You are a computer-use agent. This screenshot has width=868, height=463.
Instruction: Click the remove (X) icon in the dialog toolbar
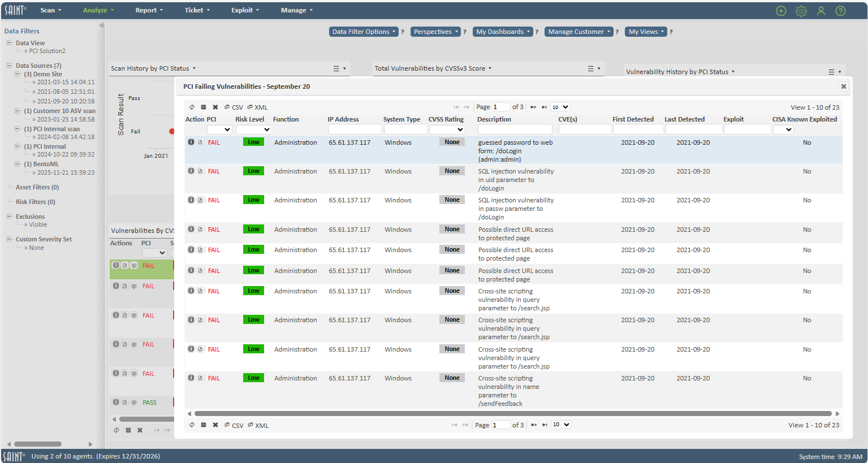click(215, 107)
